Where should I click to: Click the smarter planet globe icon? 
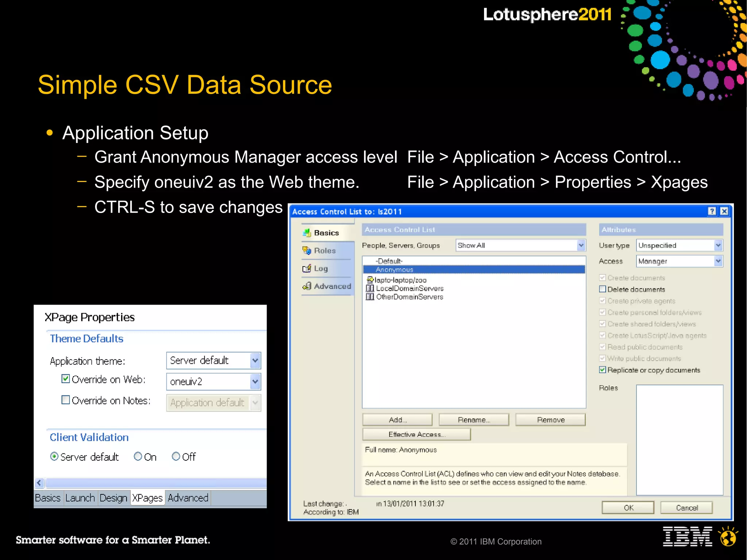click(x=728, y=536)
